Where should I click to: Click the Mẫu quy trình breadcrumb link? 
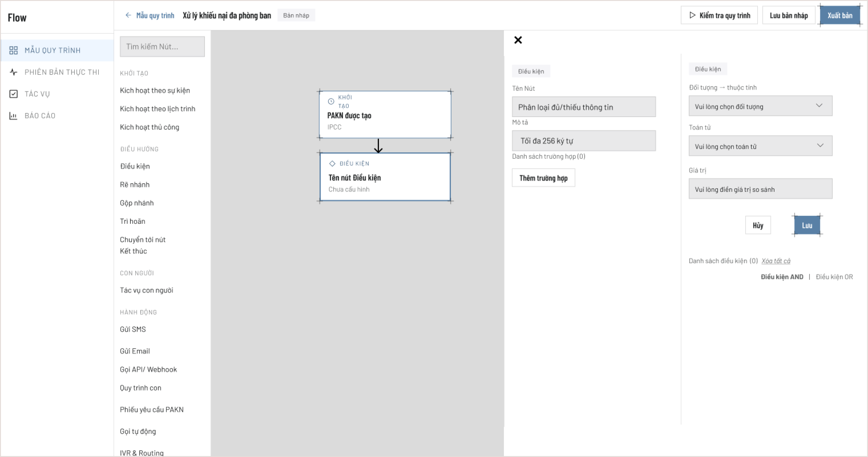(x=155, y=15)
